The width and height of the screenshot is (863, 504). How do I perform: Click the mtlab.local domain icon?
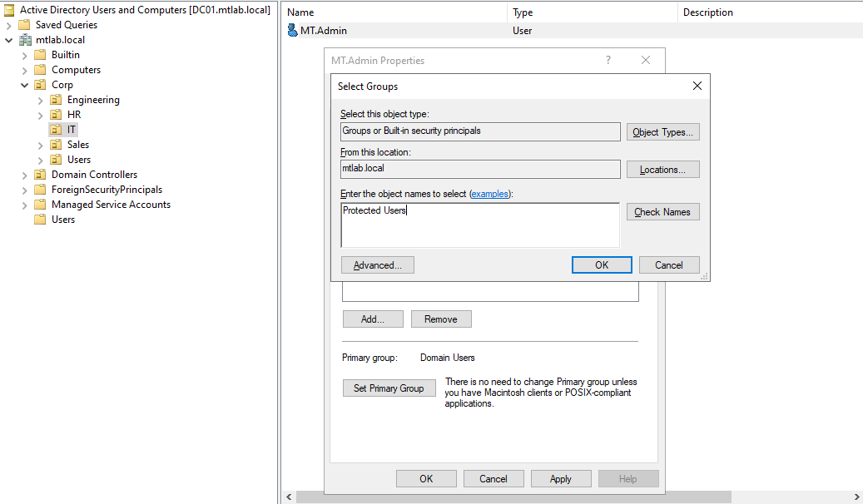(x=25, y=40)
